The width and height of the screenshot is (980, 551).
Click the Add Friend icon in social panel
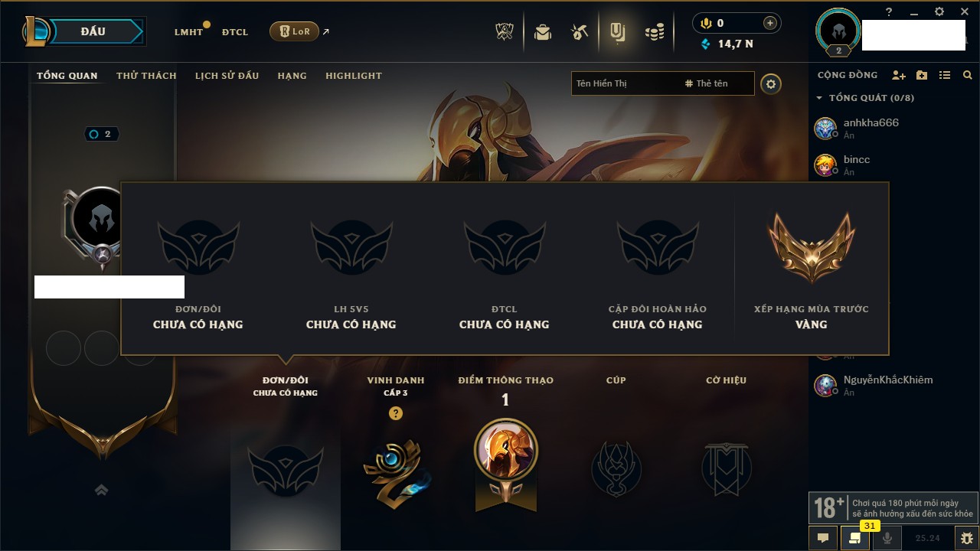click(898, 75)
